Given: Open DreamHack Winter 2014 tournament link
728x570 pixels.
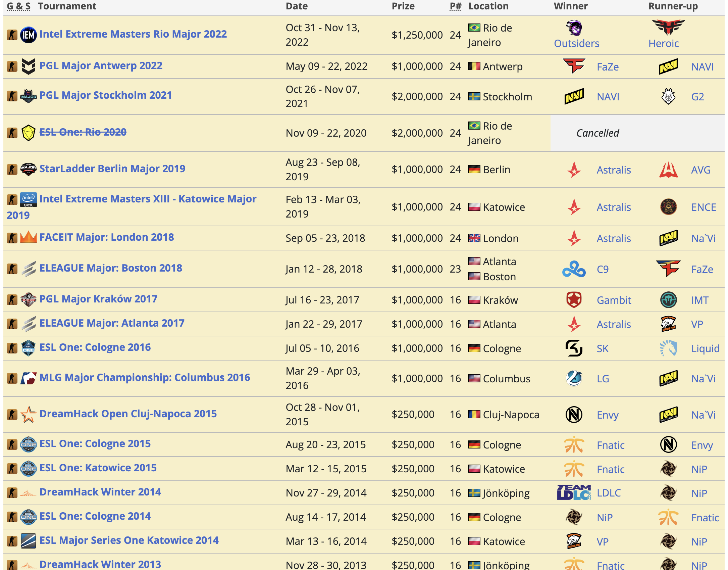Looking at the screenshot, I should (x=100, y=492).
